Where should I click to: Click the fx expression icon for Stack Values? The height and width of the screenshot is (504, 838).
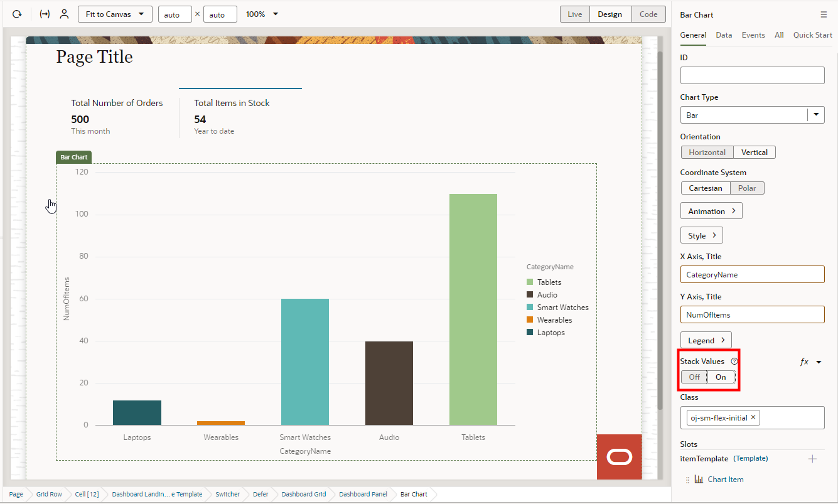click(x=804, y=362)
